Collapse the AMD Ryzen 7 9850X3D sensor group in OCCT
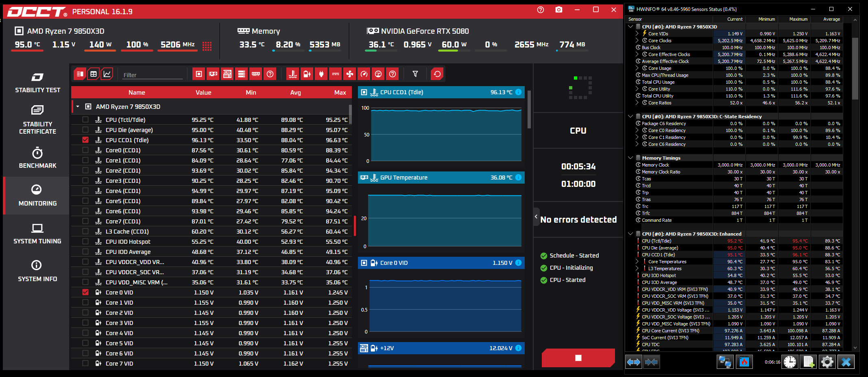 (x=78, y=106)
